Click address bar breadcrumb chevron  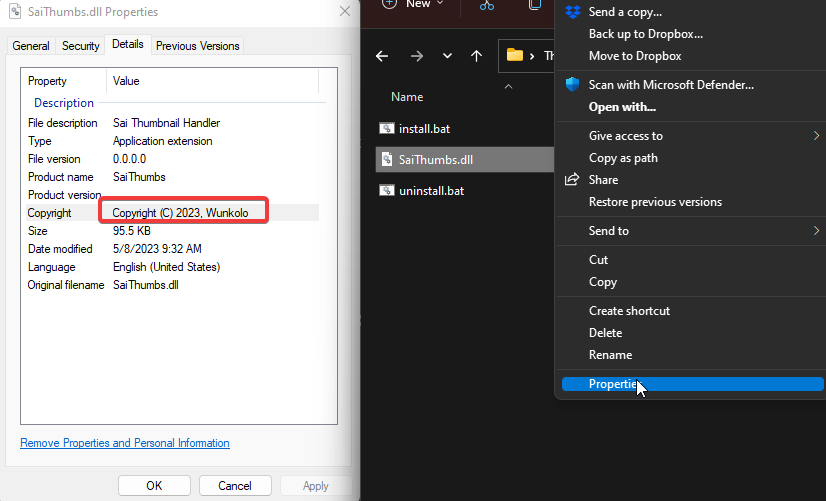(532, 55)
